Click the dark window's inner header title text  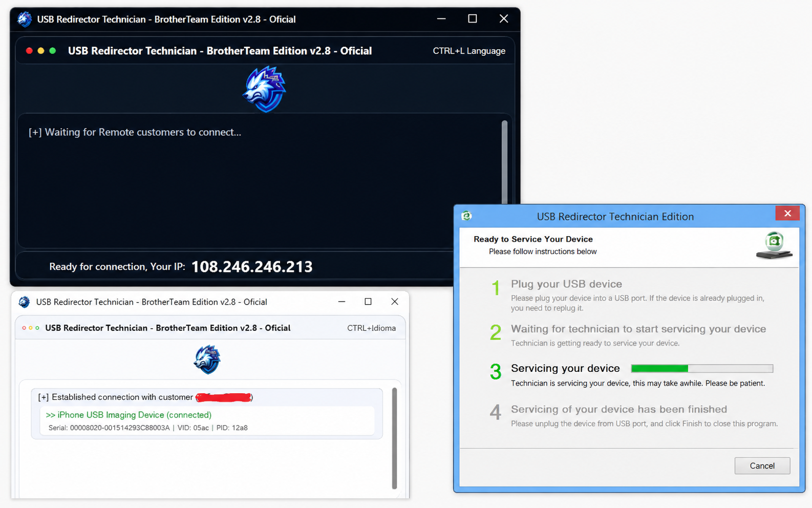click(x=220, y=51)
